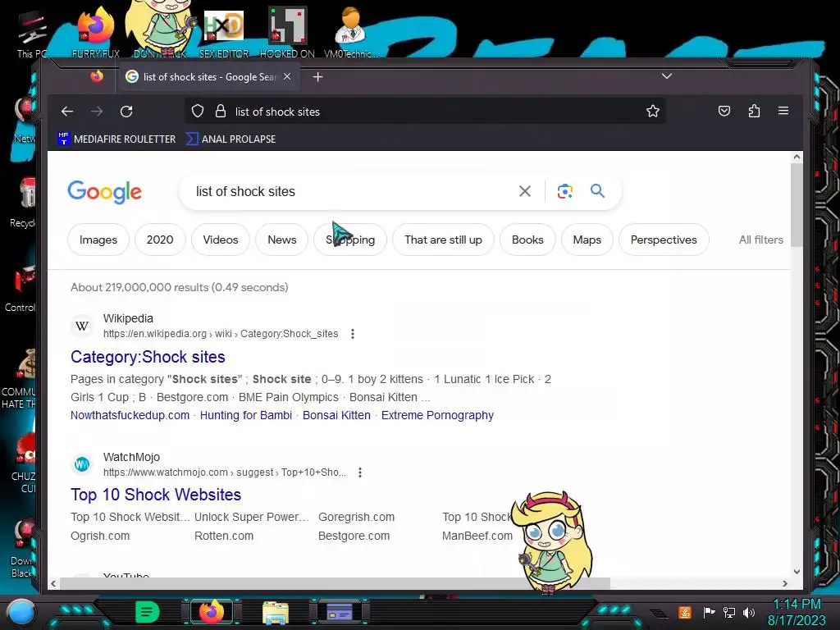840x630 pixels.
Task: Click vertical scrollbar down arrow
Action: click(x=797, y=572)
